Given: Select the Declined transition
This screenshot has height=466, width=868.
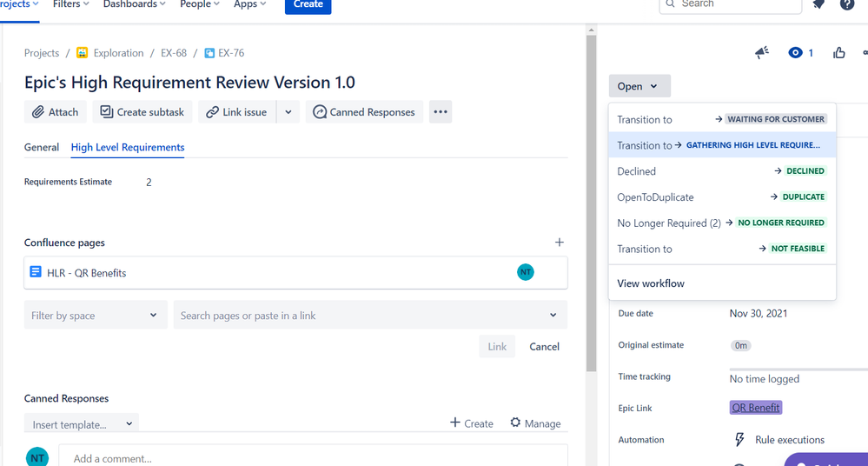Looking at the screenshot, I should [x=722, y=171].
